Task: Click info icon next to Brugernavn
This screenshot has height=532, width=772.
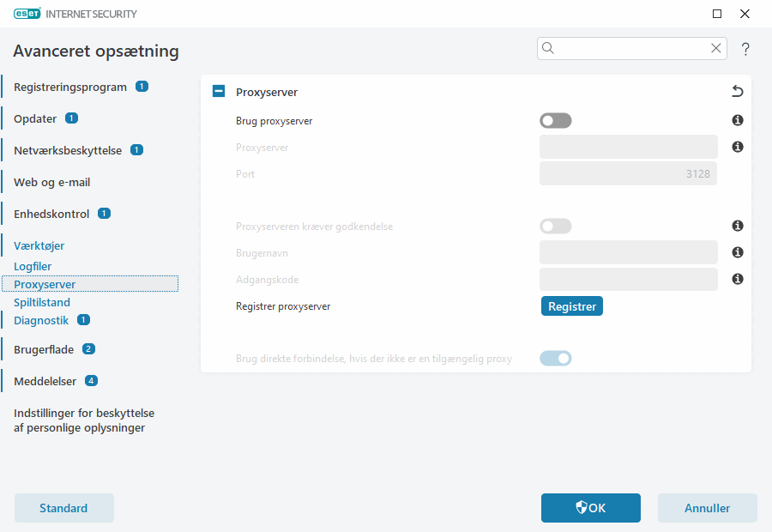Action: click(737, 252)
